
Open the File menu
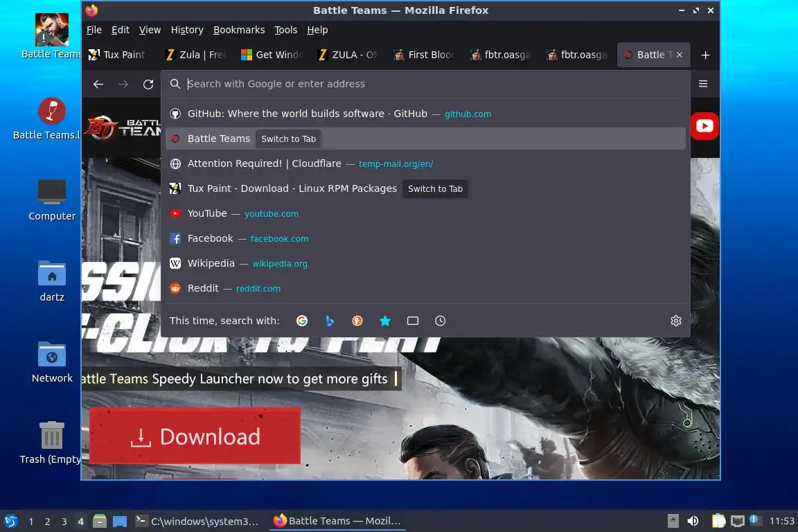click(x=94, y=30)
